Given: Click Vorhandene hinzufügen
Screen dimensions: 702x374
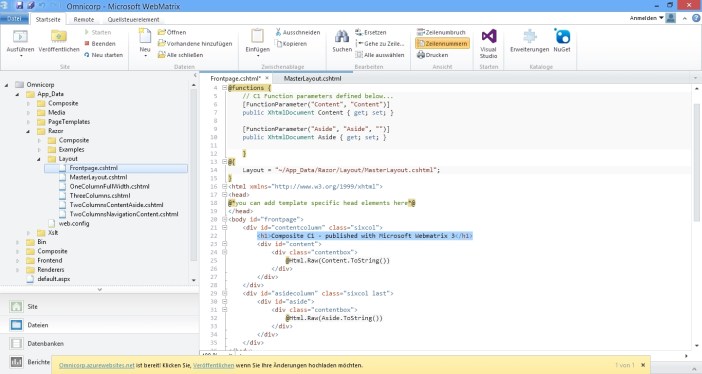Looking at the screenshot, I should coord(195,43).
